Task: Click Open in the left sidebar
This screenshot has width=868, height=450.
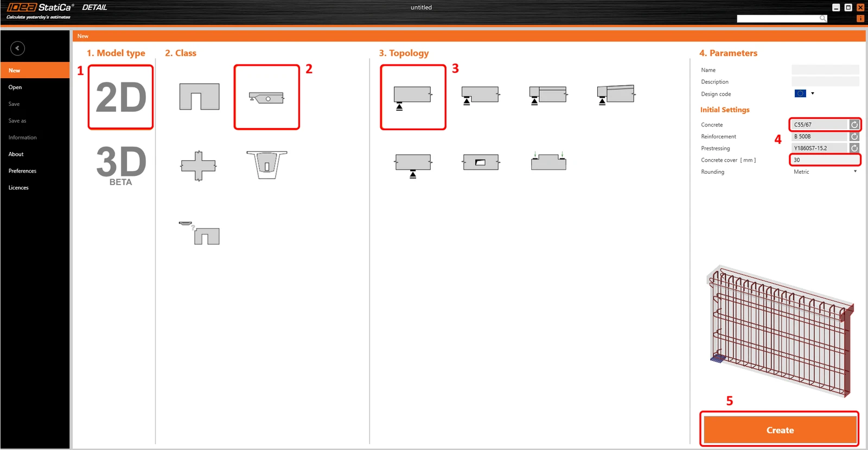Action: tap(15, 87)
